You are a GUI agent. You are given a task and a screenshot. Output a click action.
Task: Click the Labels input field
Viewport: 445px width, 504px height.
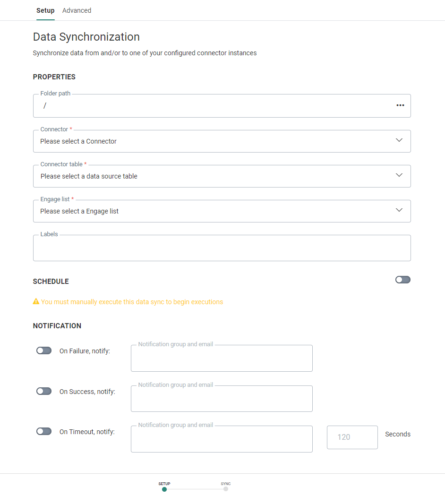(x=222, y=248)
